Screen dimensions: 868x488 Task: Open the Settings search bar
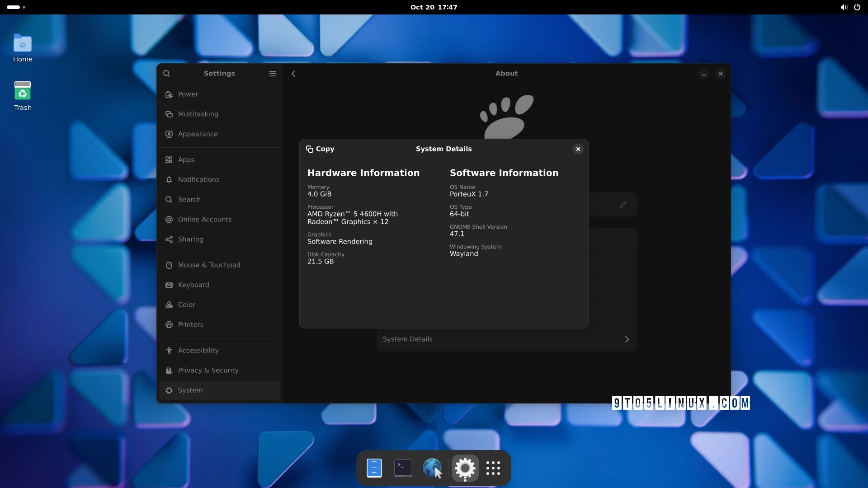(166, 73)
